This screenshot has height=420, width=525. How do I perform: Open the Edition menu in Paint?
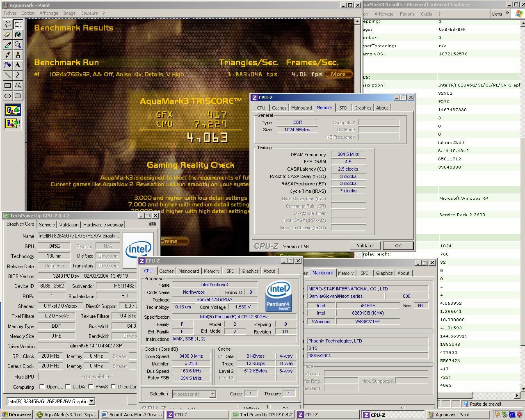click(28, 13)
